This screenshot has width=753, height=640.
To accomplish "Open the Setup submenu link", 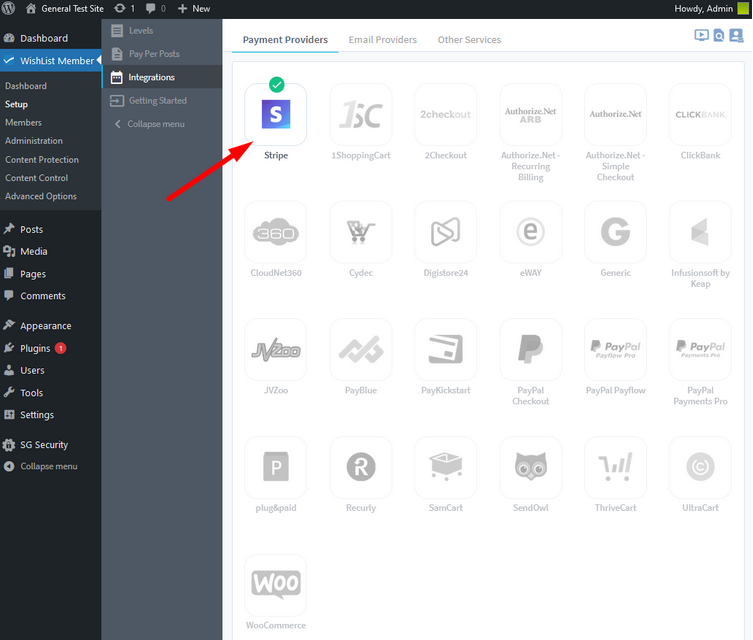I will pos(16,104).
